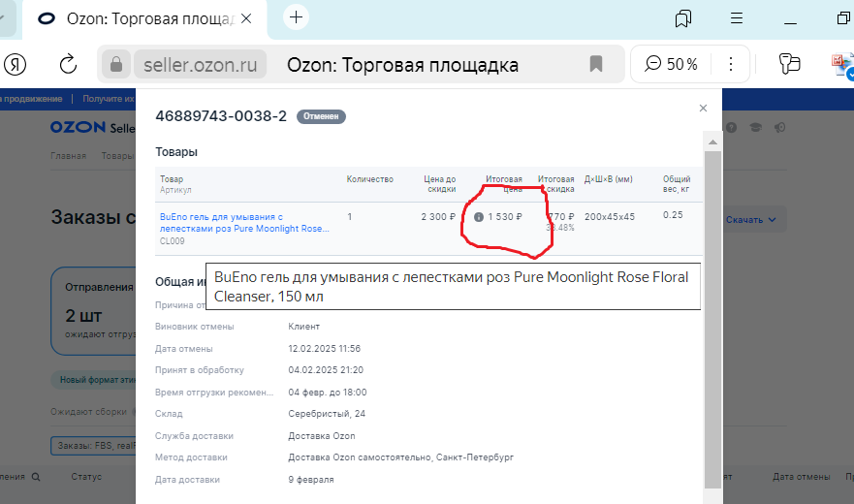
Task: Restore down the browser window
Action: [x=843, y=18]
